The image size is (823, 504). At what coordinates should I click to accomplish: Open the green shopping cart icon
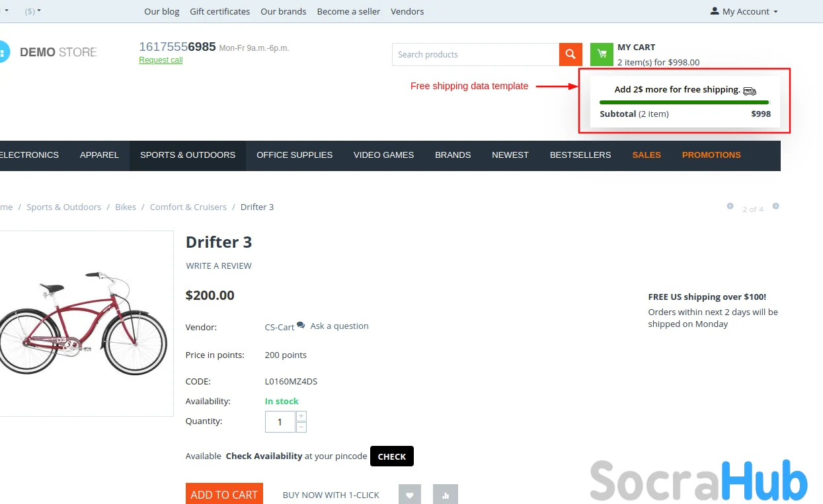602,54
